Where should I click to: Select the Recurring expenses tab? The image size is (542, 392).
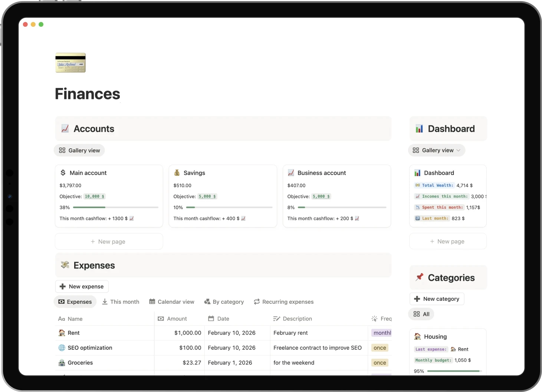tap(283, 302)
